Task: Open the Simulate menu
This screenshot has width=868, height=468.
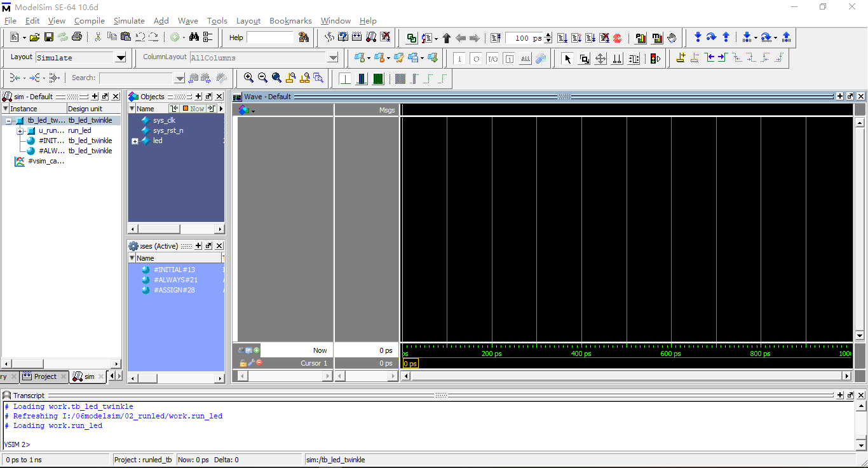Action: click(x=129, y=21)
